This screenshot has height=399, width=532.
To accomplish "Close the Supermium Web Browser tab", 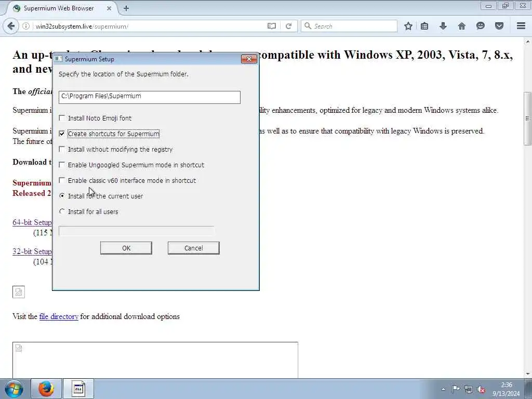I will [109, 8].
